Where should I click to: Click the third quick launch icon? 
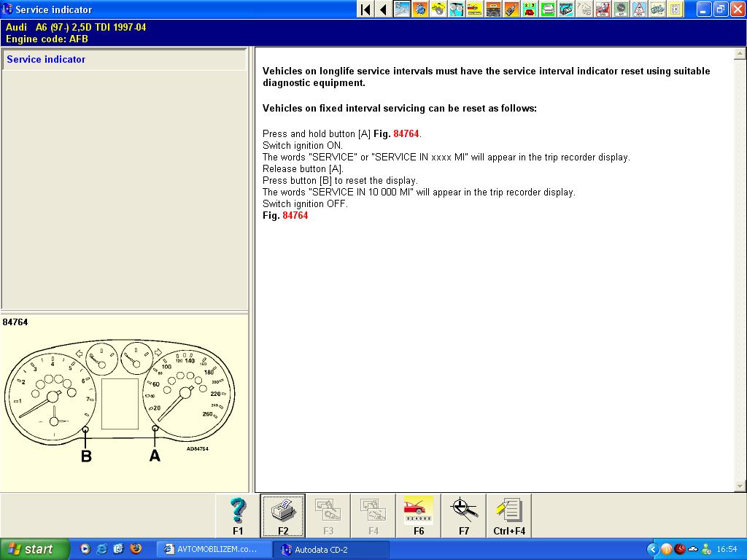pyautogui.click(x=119, y=549)
